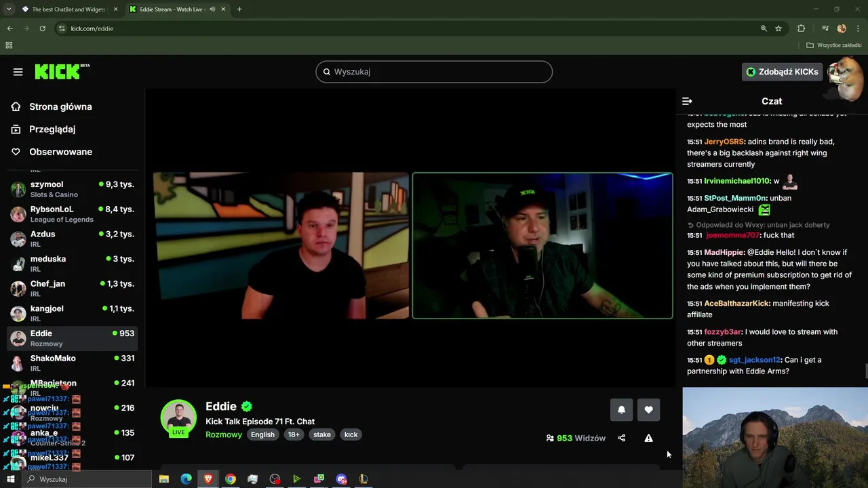Open a new browser tab with the plus icon
Viewport: 868px width, 488px height.
[239, 9]
